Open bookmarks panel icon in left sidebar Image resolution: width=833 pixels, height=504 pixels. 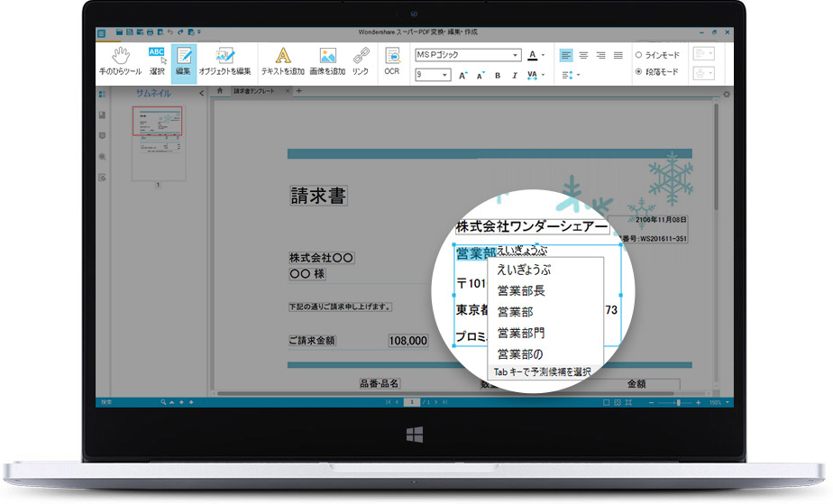pyautogui.click(x=102, y=115)
